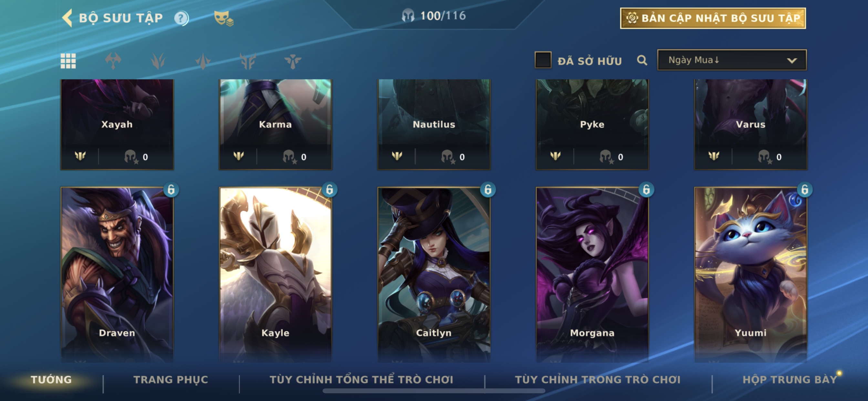
Task: Filter champions by the first role icon
Action: pos(113,61)
